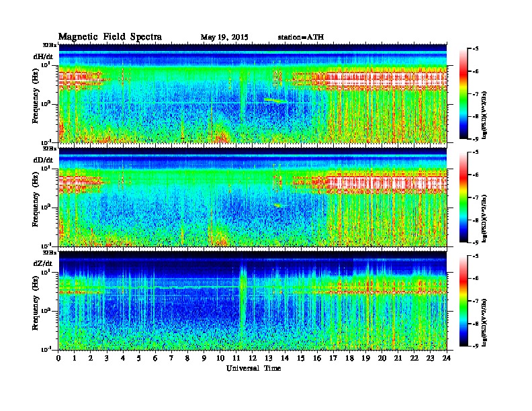
Task: Click hour 16 on the time axis
Action: pyautogui.click(x=317, y=358)
